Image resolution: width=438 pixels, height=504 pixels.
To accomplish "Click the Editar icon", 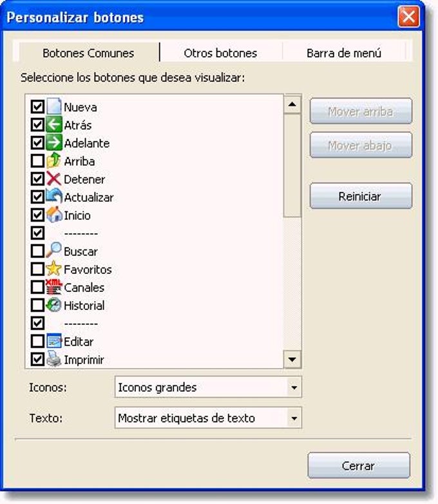I will [54, 341].
